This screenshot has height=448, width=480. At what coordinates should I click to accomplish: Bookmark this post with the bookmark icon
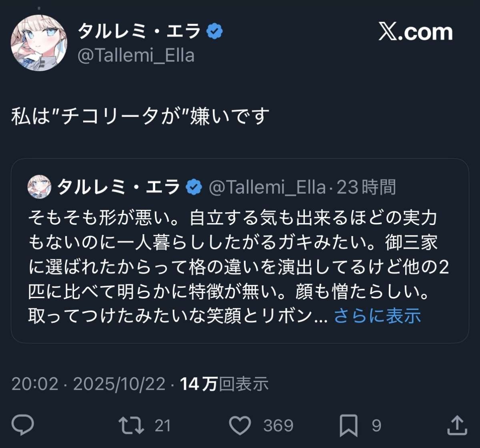pos(348,425)
